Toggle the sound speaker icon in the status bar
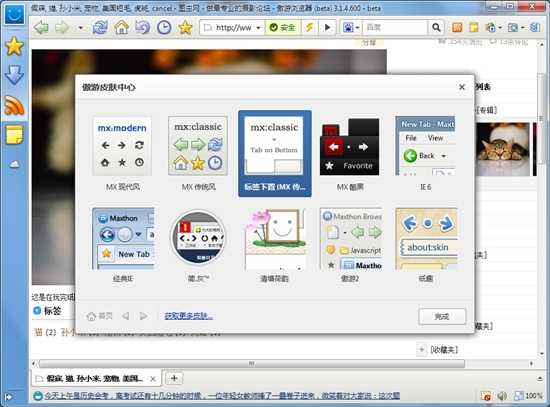Screen dimensions: 550x407 click(x=502, y=396)
